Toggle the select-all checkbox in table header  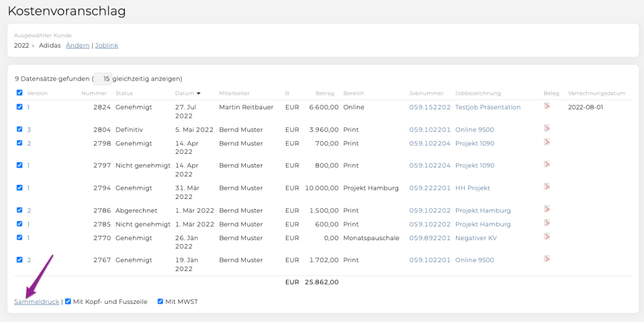pyautogui.click(x=19, y=93)
